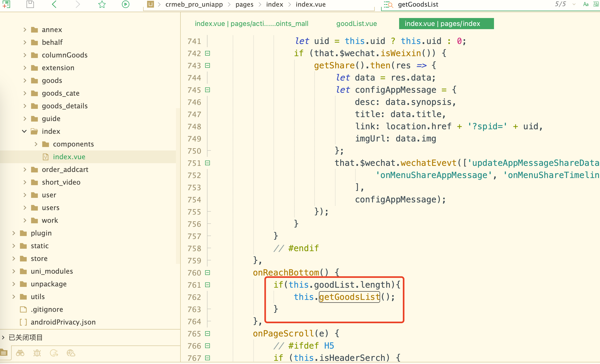The width and height of the screenshot is (600, 364).
Task: Select the work folder
Action: tap(50, 220)
